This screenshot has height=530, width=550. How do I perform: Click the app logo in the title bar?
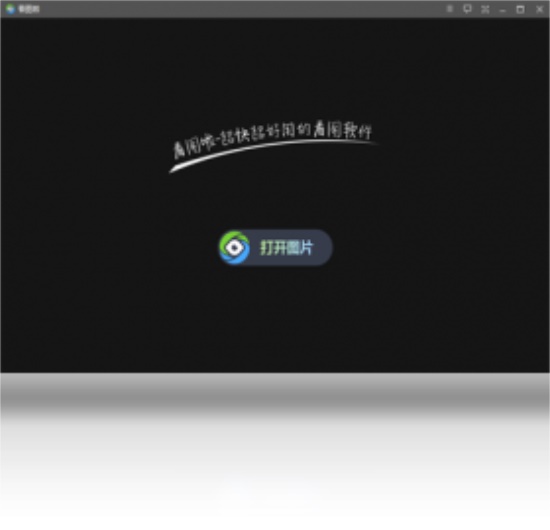10,9
